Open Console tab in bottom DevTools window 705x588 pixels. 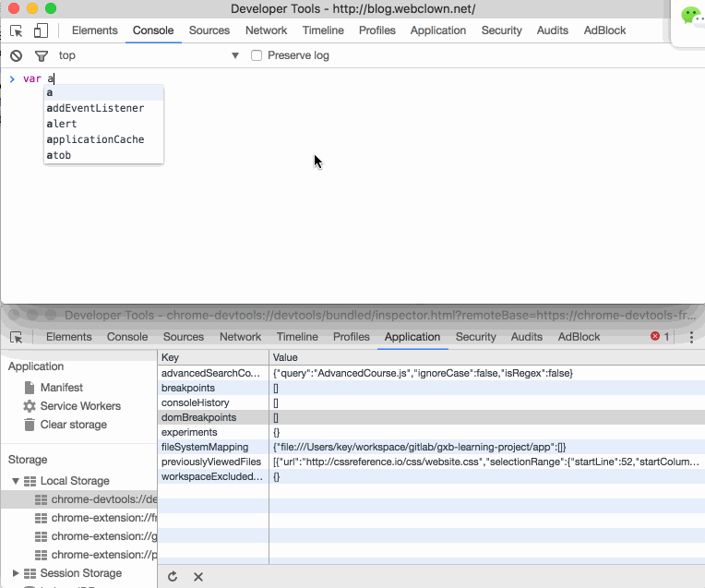tap(127, 337)
